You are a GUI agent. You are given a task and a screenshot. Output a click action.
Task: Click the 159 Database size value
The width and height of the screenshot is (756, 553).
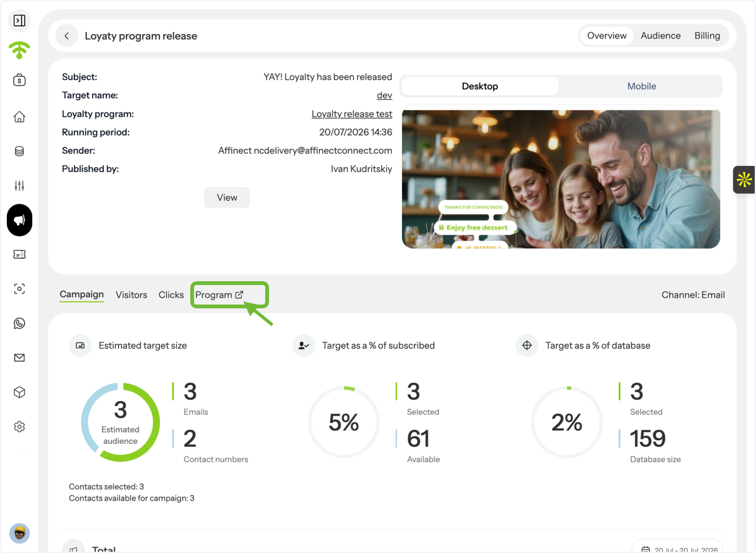tap(648, 438)
